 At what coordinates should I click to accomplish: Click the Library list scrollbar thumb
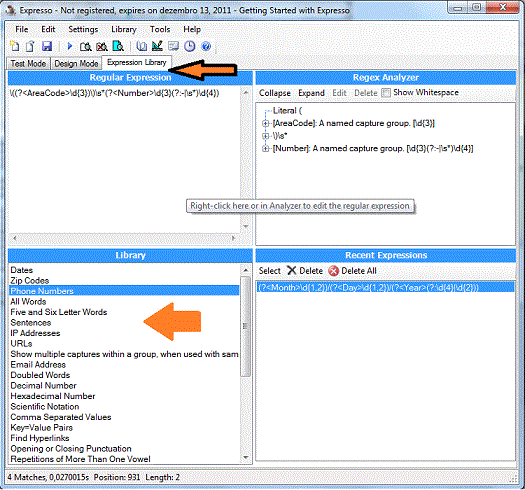tap(245, 326)
